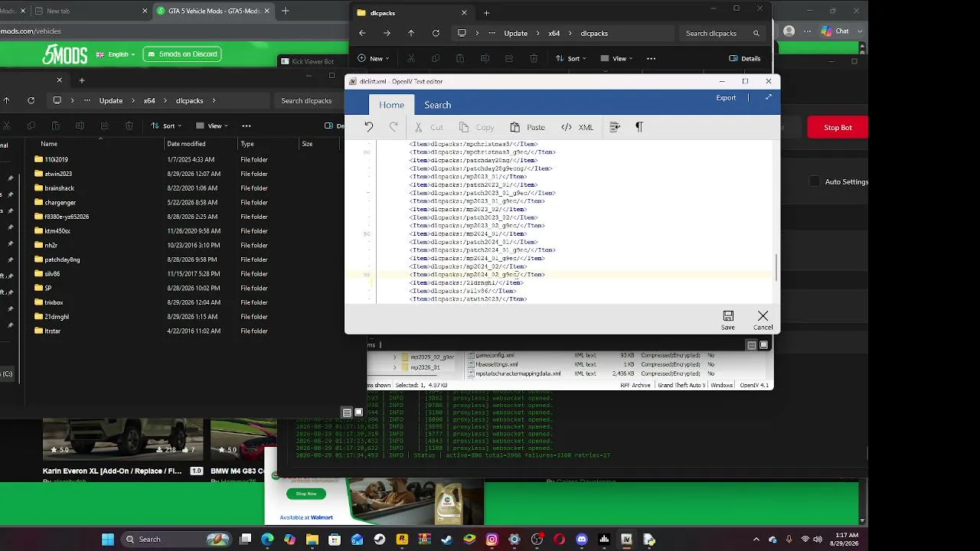This screenshot has height=551, width=980.
Task: Expand OpenIV editor to fullscreen
Action: pyautogui.click(x=768, y=97)
